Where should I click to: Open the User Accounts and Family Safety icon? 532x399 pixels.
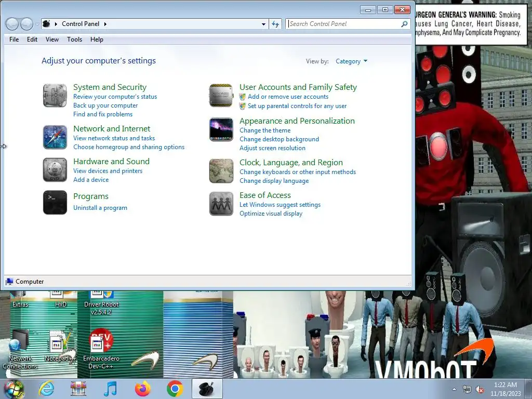pyautogui.click(x=221, y=96)
